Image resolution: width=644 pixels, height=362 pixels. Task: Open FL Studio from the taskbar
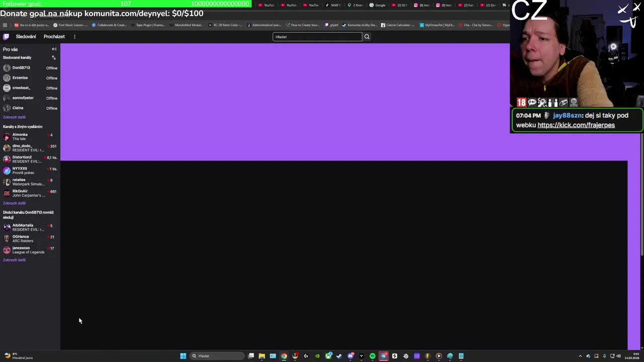tap(428, 356)
